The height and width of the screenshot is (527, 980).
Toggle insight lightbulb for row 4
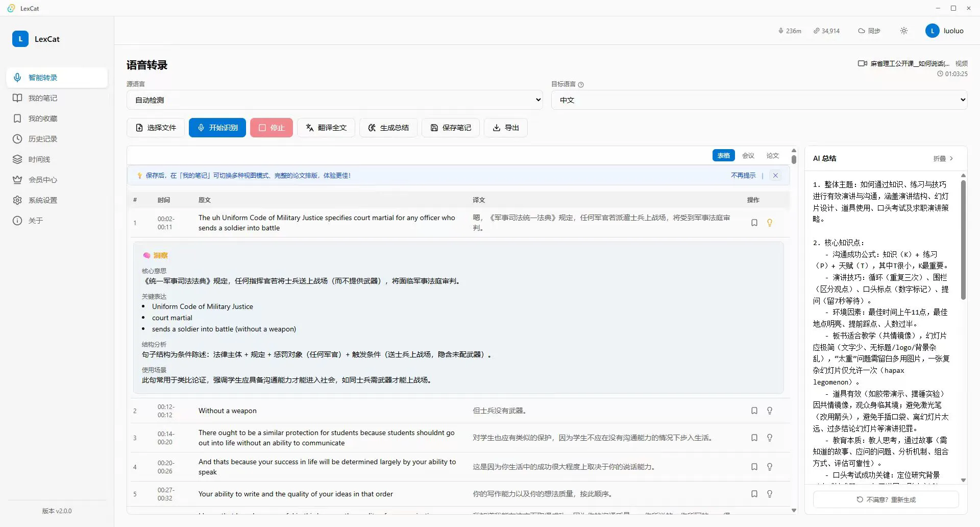770,467
